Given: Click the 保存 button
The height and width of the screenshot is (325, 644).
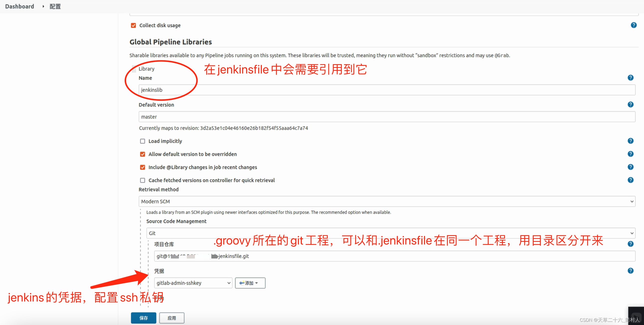Looking at the screenshot, I should pyautogui.click(x=143, y=318).
